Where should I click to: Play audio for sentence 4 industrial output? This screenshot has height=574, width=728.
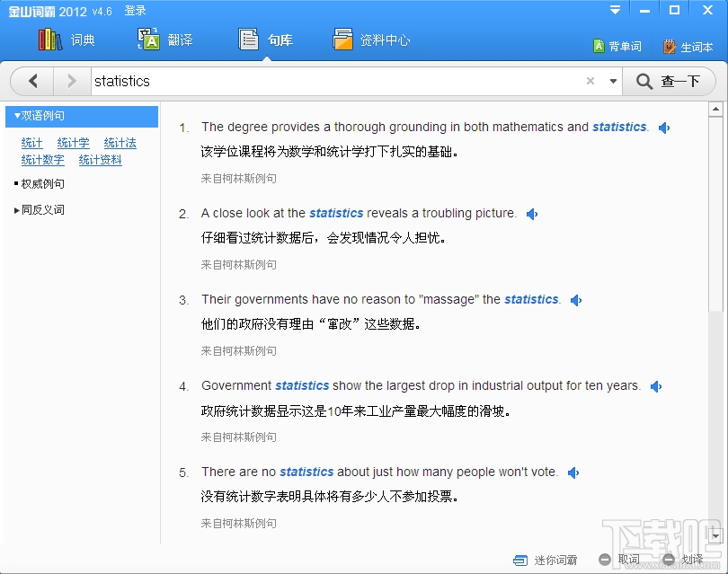pyautogui.click(x=656, y=386)
